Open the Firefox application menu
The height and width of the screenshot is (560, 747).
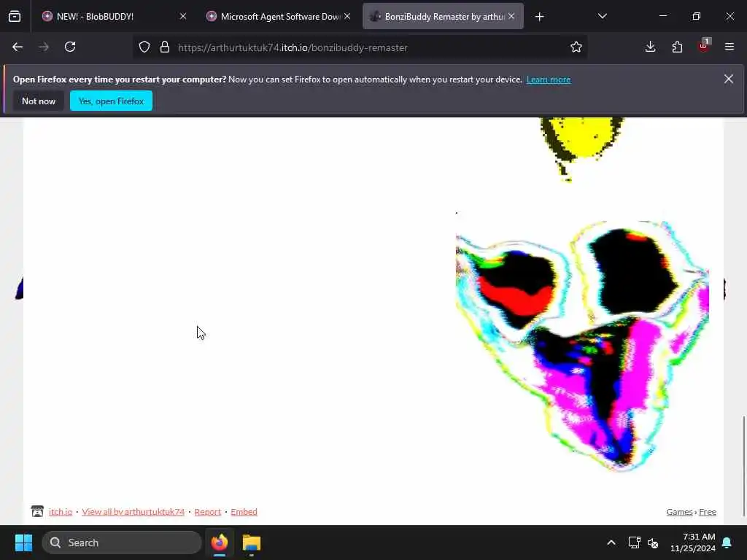pyautogui.click(x=729, y=47)
